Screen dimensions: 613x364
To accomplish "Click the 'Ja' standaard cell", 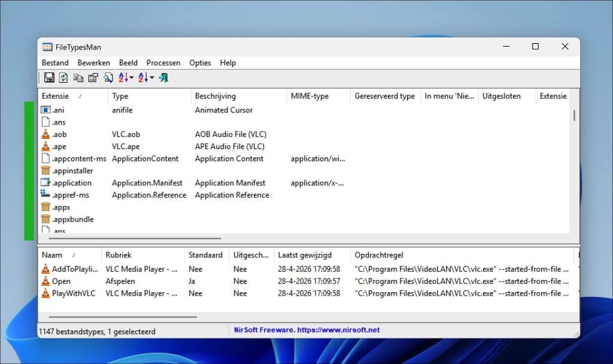I will point(192,281).
